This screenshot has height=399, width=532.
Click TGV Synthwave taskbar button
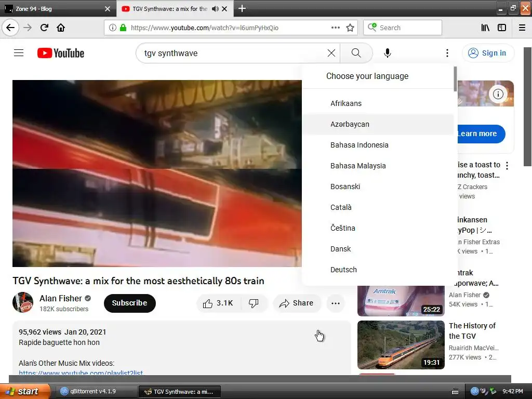click(179, 392)
